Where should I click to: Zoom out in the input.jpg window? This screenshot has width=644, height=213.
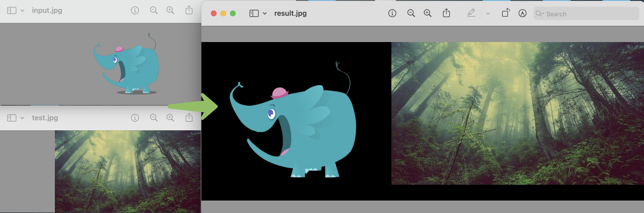[154, 11]
